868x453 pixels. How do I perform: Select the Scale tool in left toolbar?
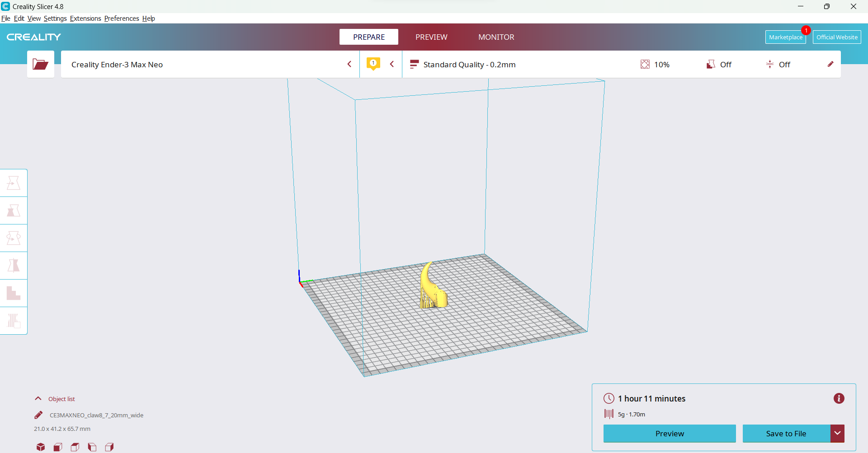(x=14, y=210)
